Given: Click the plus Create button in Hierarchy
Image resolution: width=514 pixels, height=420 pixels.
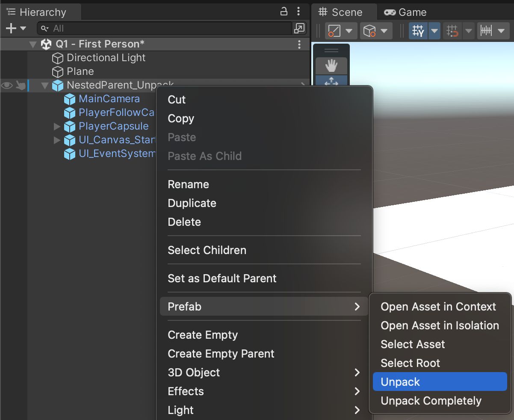Looking at the screenshot, I should click(x=15, y=29).
